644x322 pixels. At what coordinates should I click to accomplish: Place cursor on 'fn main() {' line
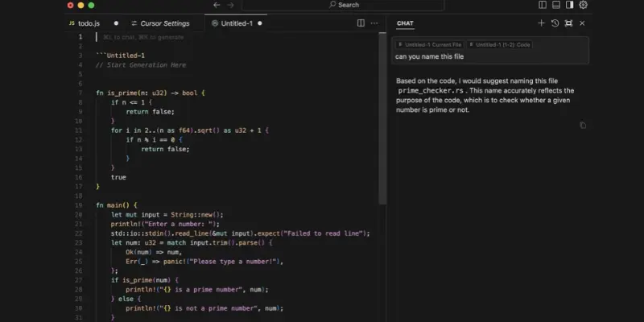(x=117, y=205)
